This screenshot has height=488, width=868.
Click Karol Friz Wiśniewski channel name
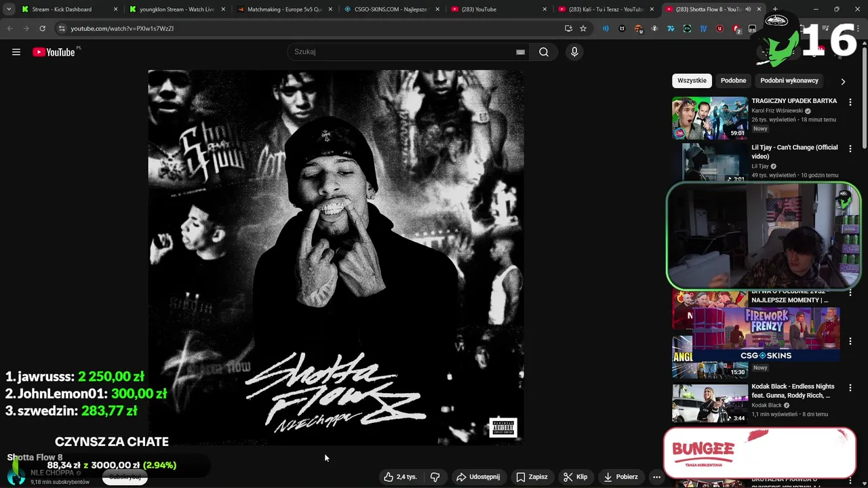[x=777, y=110]
